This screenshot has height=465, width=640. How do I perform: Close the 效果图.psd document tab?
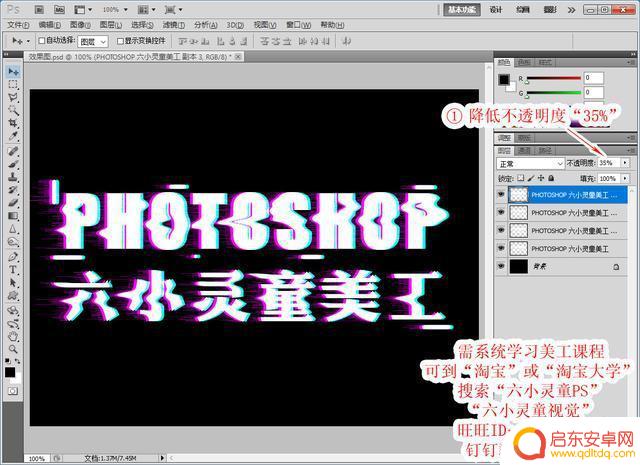click(x=238, y=57)
